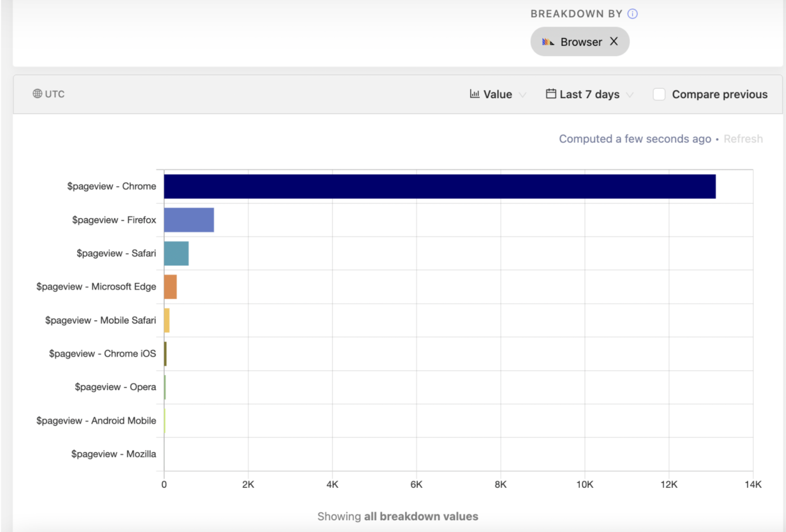This screenshot has width=786, height=532.
Task: Click the UTC globe icon
Action: click(37, 94)
